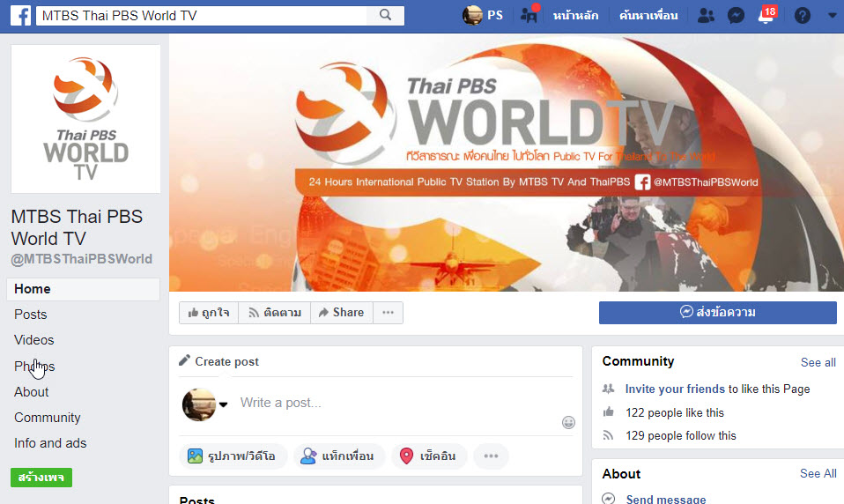Click the emoji smiley in post box
This screenshot has width=844, height=504.
click(568, 423)
